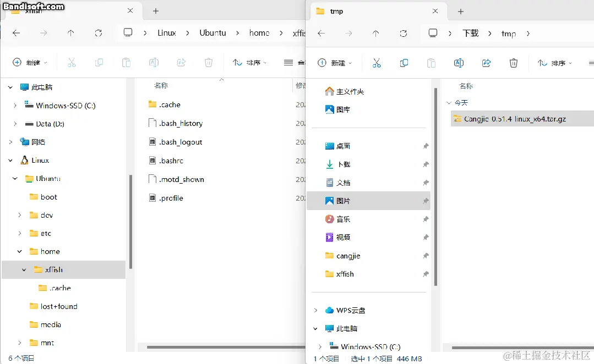The height and width of the screenshot is (364, 594).
Task: Click tmp navigation pane vertical scrollbar
Action: pyautogui.click(x=435, y=187)
